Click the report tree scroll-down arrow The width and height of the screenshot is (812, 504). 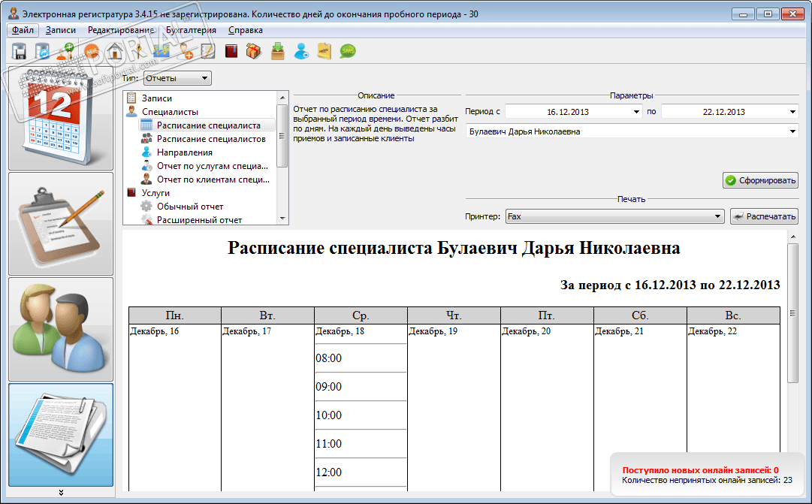tap(282, 219)
